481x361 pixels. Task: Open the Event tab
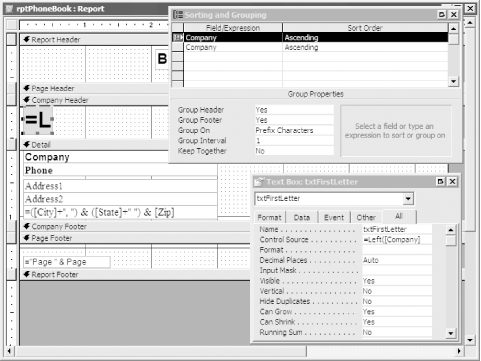[x=334, y=217]
